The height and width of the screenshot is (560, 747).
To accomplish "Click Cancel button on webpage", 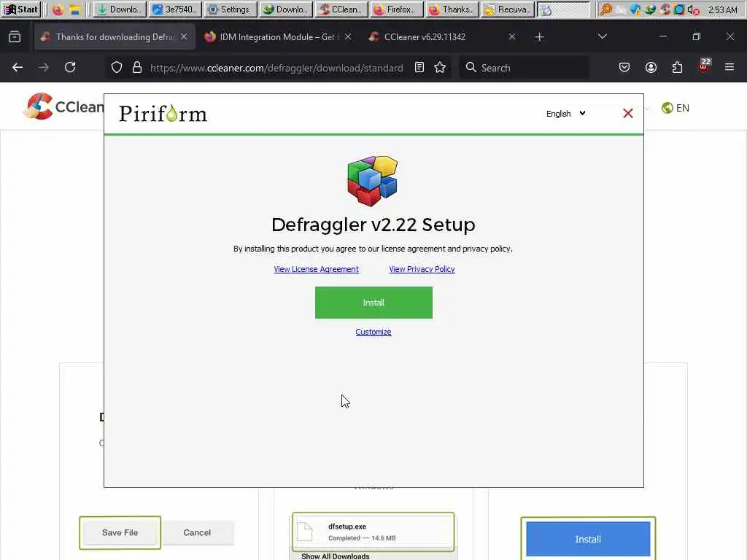I will [x=197, y=532].
